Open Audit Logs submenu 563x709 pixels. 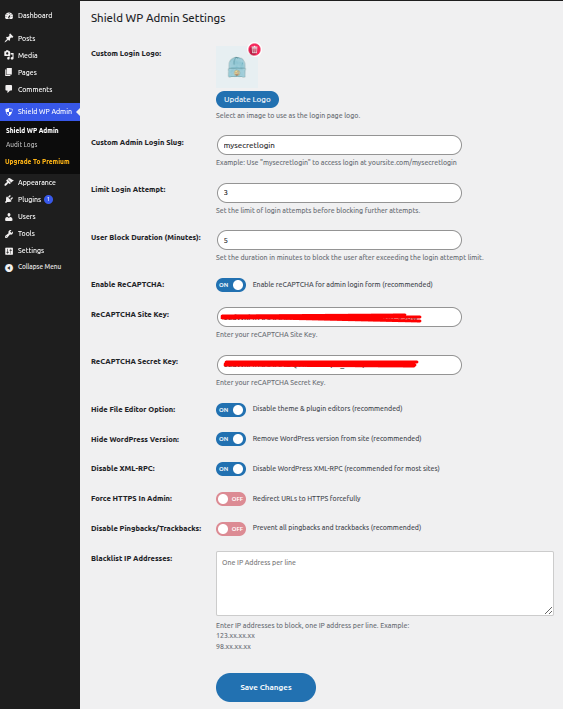[x=22, y=145]
